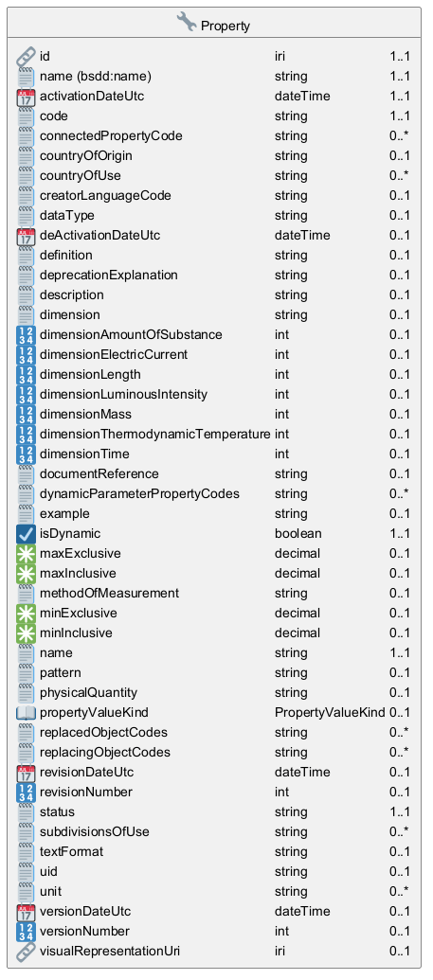Screen dimensions: 433x980
Task: Click the link icon beside visualRepresentationUri
Action: pos(26,952)
